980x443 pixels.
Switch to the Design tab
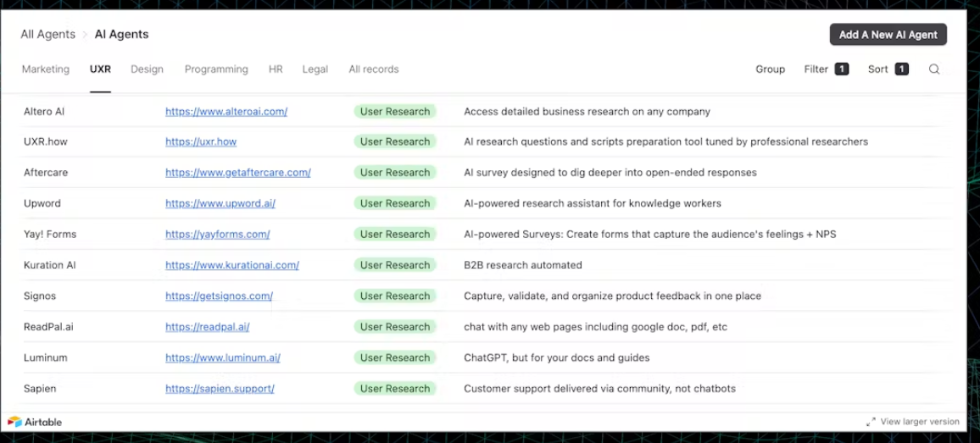pos(147,69)
